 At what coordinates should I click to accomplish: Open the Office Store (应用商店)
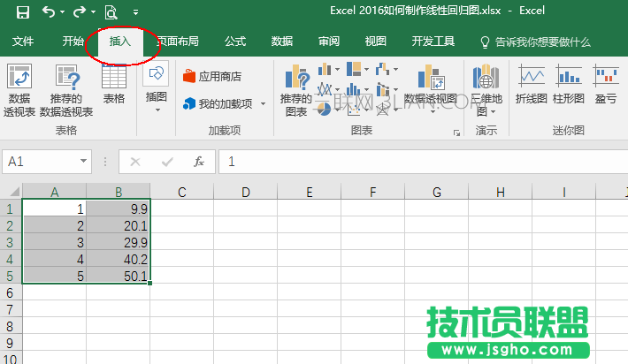212,76
